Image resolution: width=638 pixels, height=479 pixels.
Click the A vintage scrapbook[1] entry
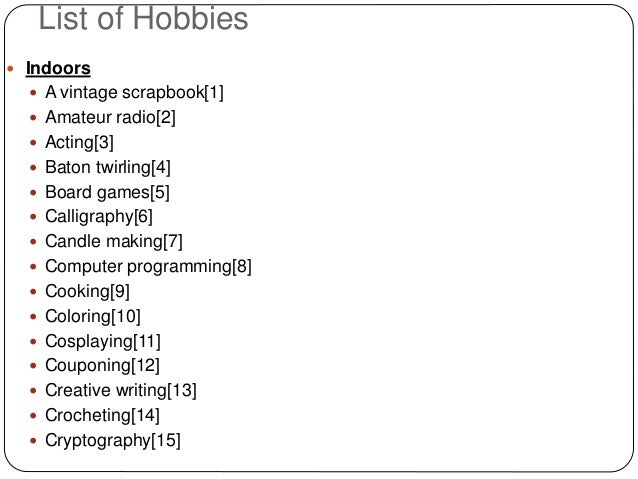pos(135,92)
